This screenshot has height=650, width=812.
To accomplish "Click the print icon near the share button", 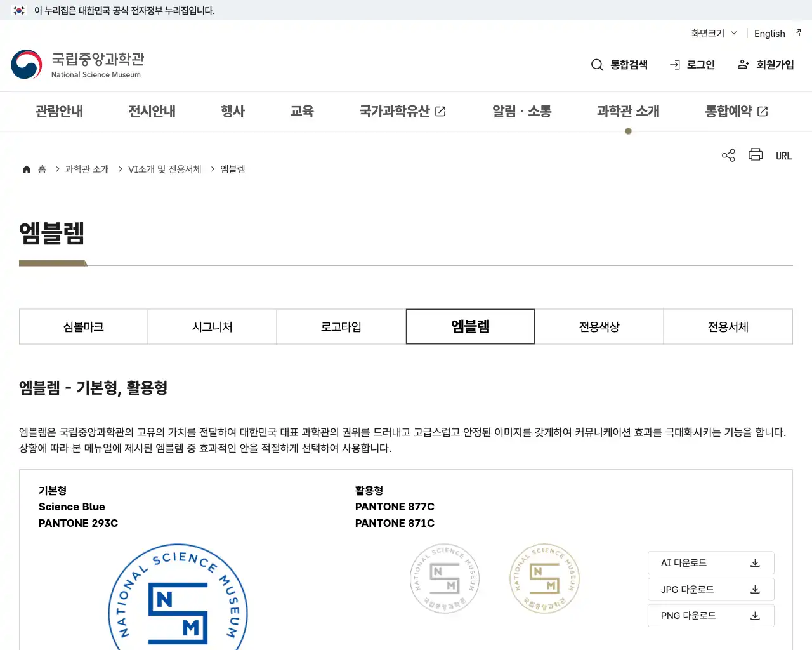I will [755, 155].
